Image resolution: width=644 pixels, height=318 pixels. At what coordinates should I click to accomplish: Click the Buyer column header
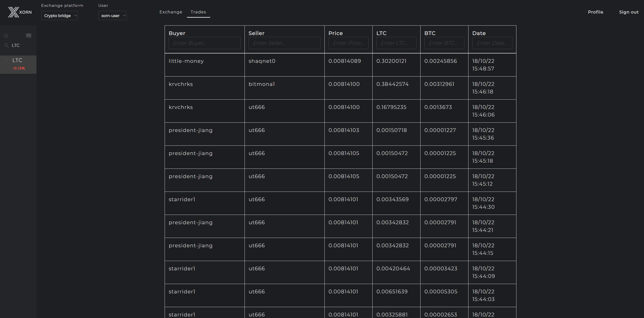[x=177, y=33]
